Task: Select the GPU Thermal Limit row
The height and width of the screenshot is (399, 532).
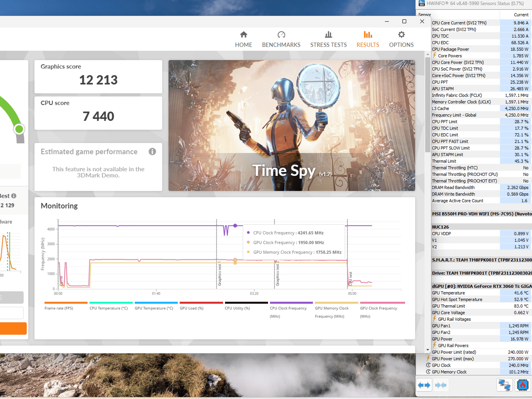Action: pyautogui.click(x=481, y=306)
